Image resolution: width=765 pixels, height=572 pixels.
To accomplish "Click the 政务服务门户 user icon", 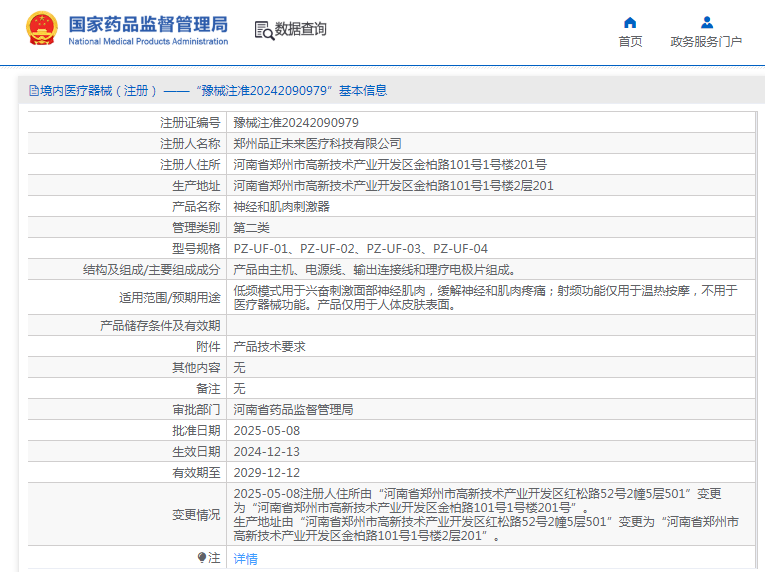I will tap(706, 22).
